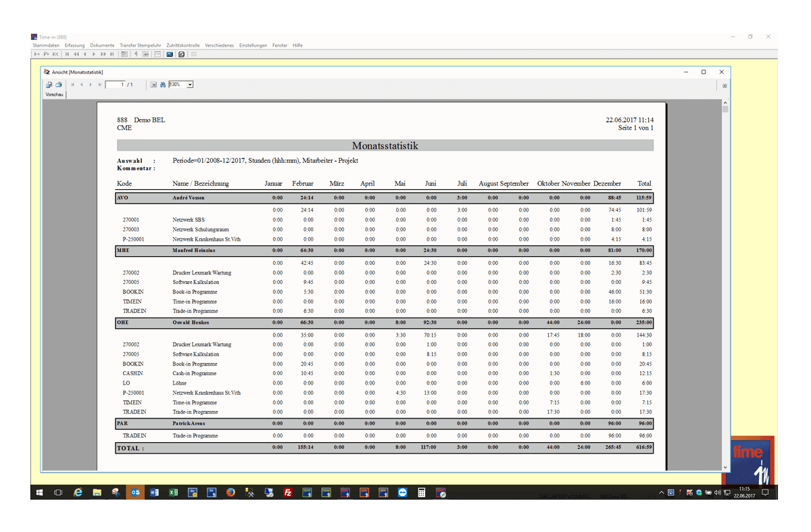Image resolution: width=811 pixels, height=532 pixels.
Task: Click the print report icon
Action: 59,84
